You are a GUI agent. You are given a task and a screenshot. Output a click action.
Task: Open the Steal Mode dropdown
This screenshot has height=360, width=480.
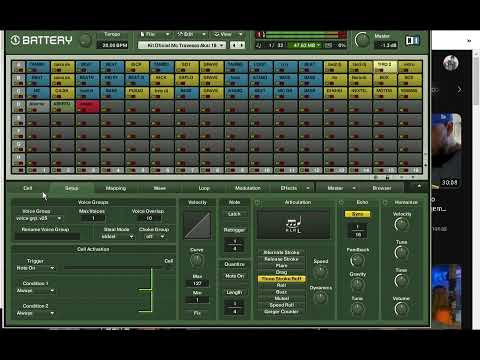coord(117,236)
